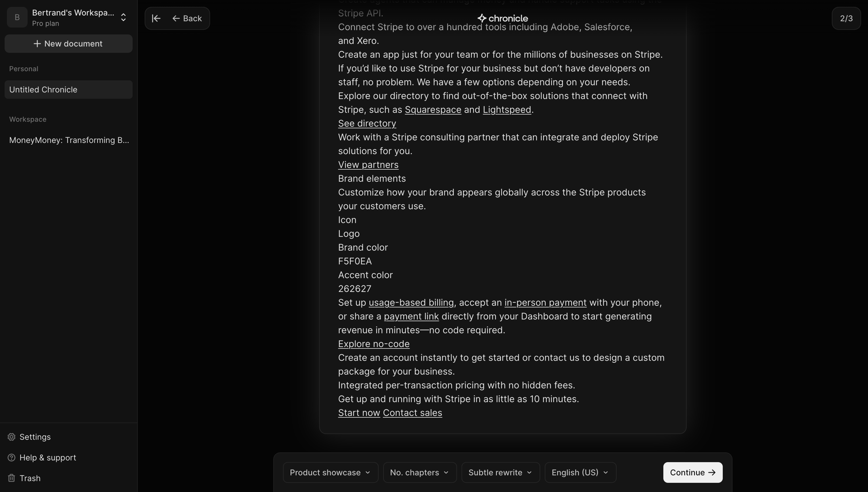Expand the workspace switcher chevrons
Viewport: 868px width, 492px height.
tap(123, 17)
